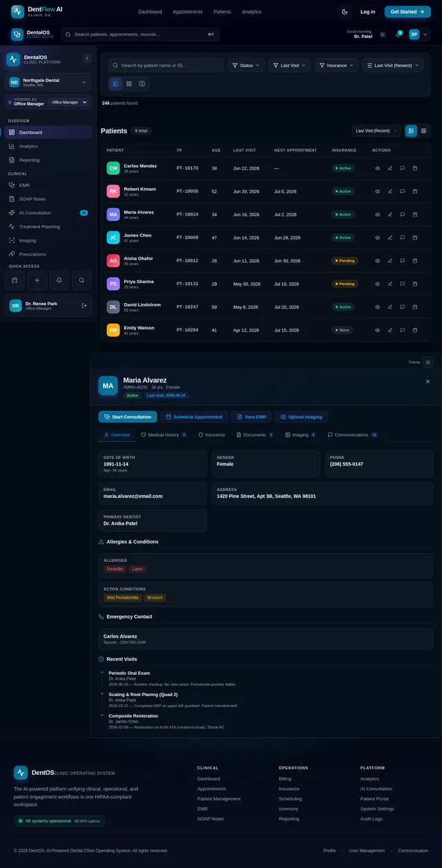Click the search by patient name field
Image resolution: width=442 pixels, height=868 pixels.
pos(166,66)
